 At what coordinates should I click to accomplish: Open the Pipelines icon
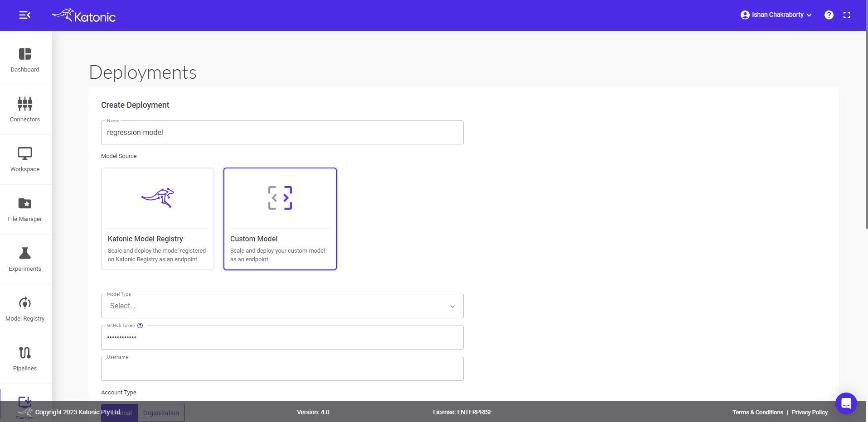[x=25, y=352]
